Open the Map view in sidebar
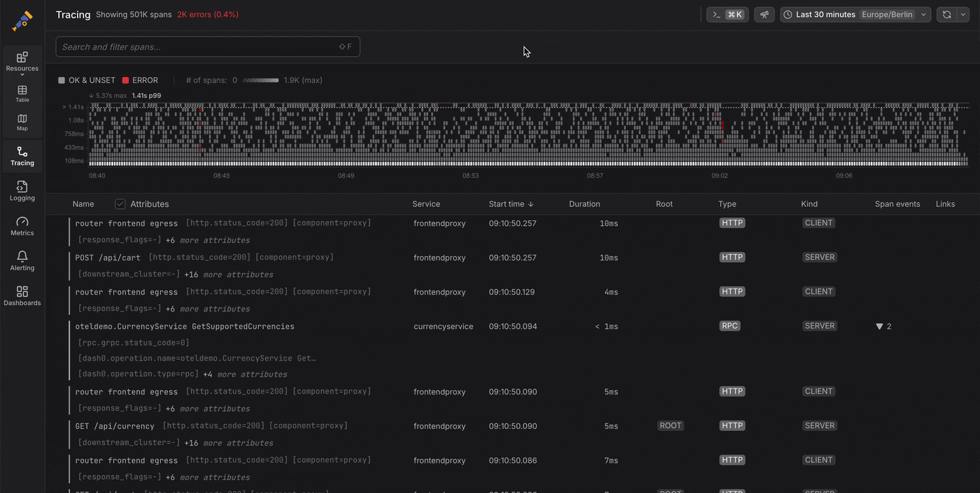 (x=22, y=122)
